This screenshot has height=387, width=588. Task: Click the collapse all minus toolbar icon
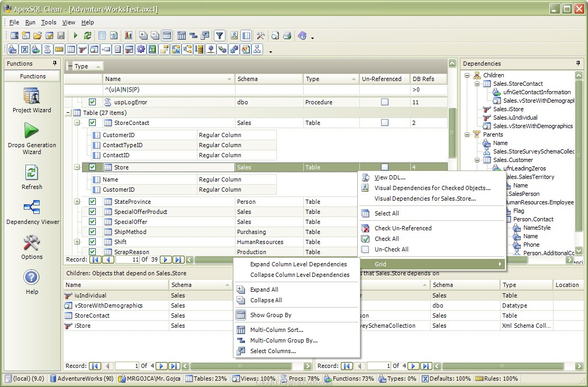pyautogui.click(x=155, y=35)
